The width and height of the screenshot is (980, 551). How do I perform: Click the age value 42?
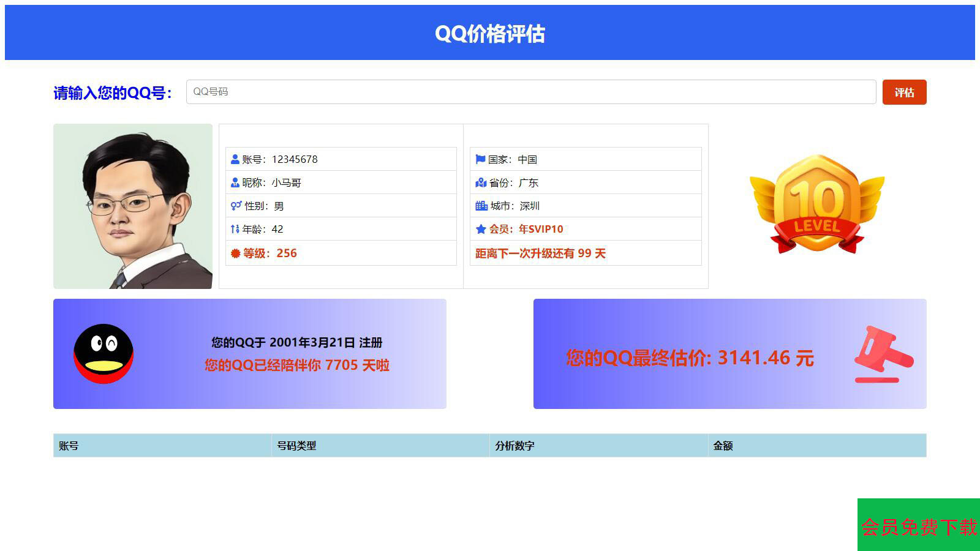(x=277, y=229)
